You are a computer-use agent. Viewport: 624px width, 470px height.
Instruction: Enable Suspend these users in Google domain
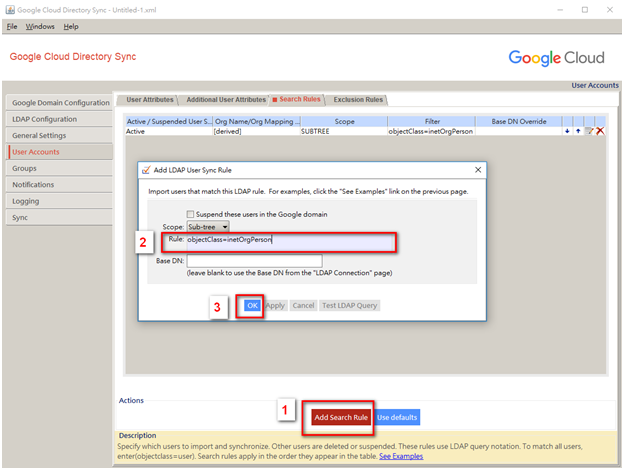pyautogui.click(x=191, y=214)
